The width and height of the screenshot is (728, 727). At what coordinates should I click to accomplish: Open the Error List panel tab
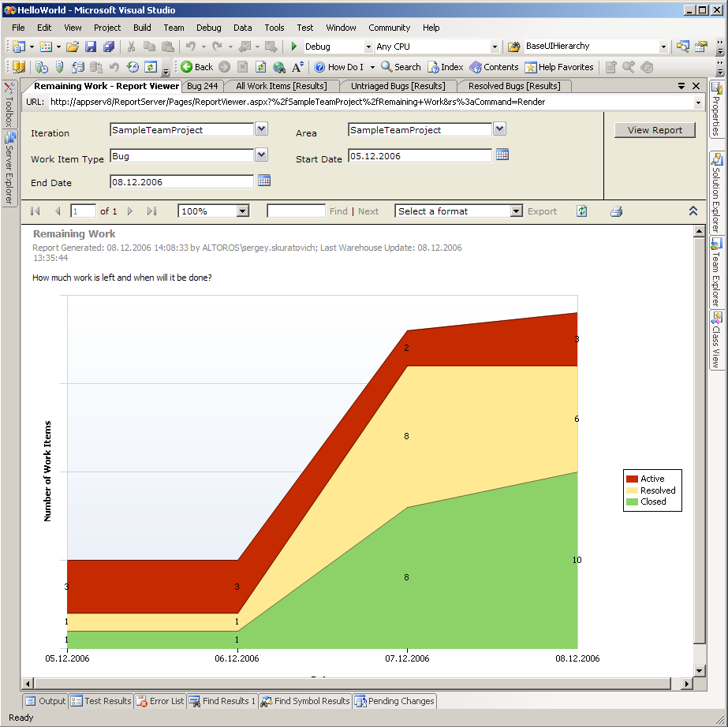pos(161,700)
